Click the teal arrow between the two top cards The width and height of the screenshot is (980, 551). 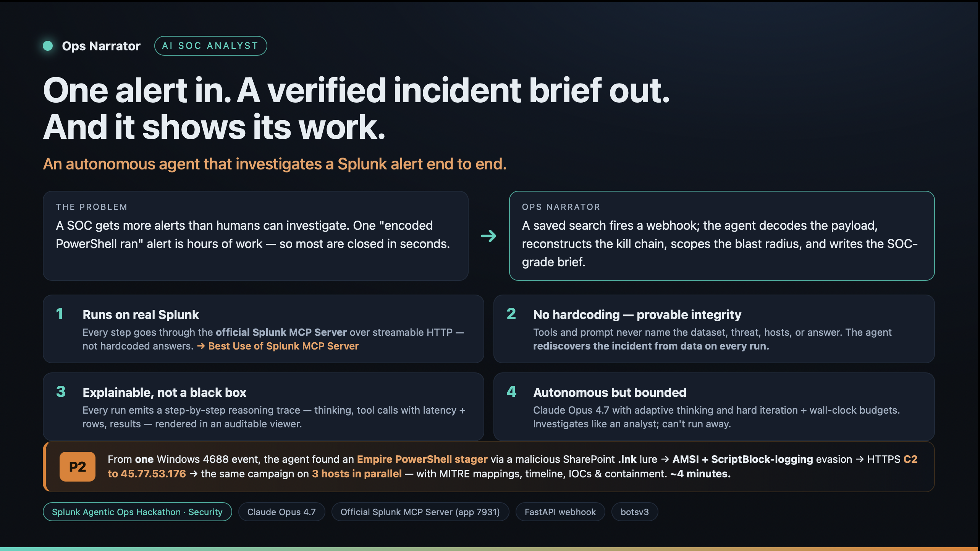click(488, 236)
